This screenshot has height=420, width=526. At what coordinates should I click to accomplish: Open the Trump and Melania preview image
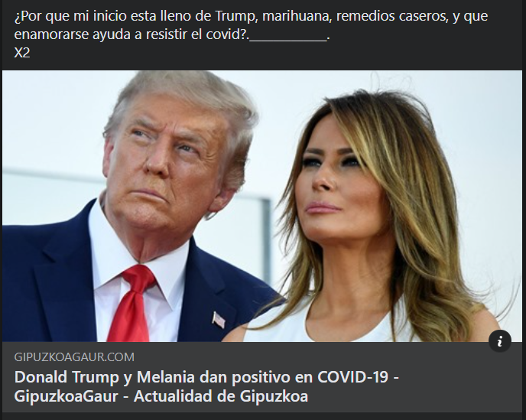tap(262, 206)
